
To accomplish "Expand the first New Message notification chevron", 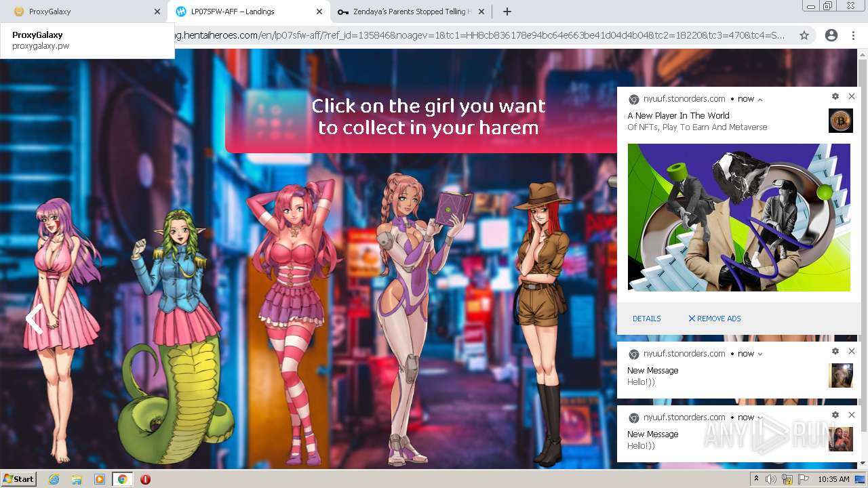I will (760, 354).
